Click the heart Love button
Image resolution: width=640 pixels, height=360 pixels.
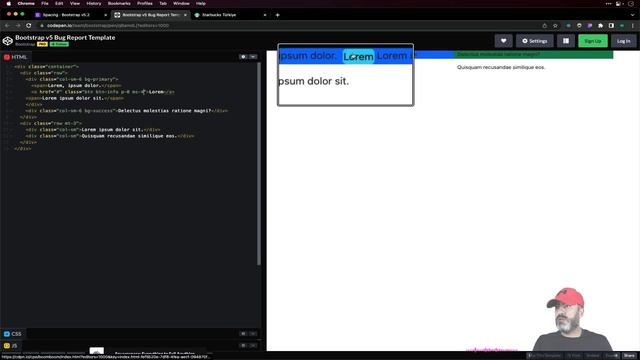click(x=503, y=41)
